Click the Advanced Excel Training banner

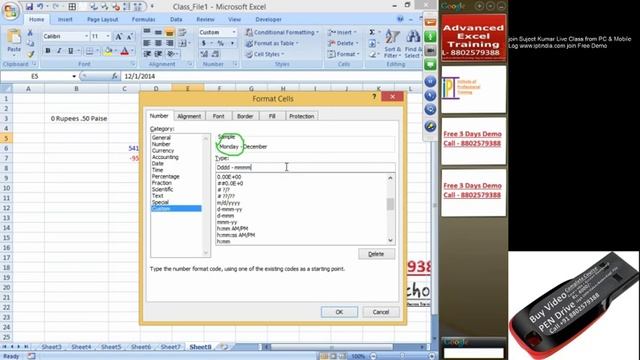click(x=473, y=38)
